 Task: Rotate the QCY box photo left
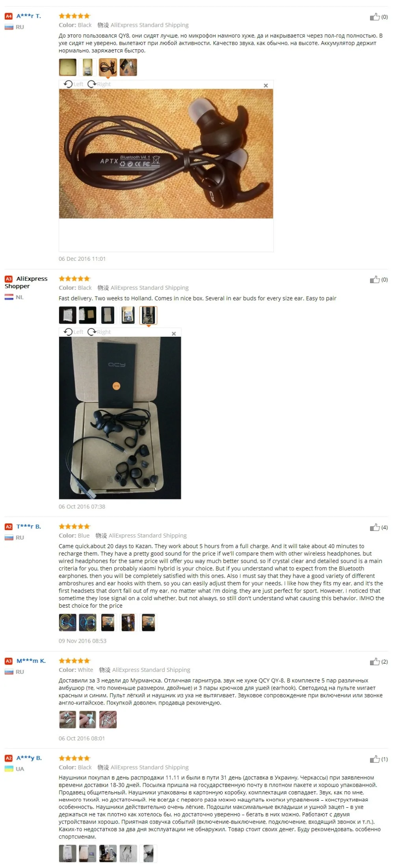click(74, 332)
